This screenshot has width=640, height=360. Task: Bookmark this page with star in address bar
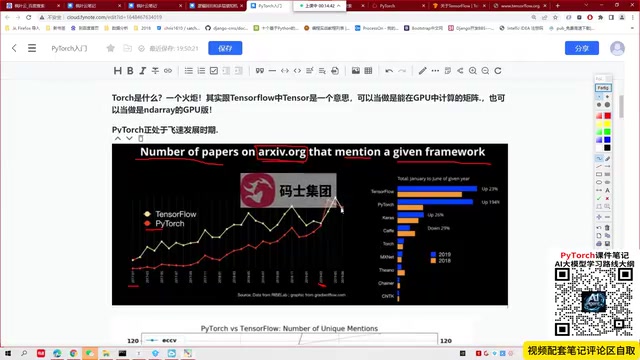(x=555, y=17)
